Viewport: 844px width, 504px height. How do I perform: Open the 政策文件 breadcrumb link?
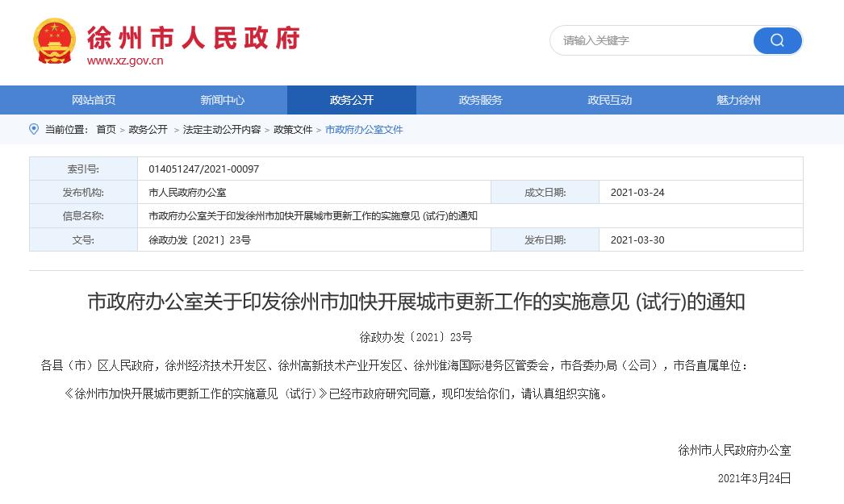[x=293, y=130]
